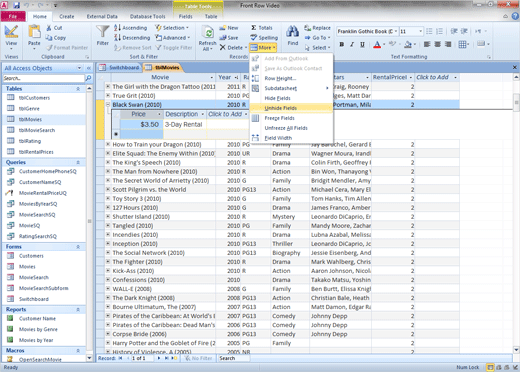Screen dimensions: 520x372
Task: Open Movies by Genre report
Action: point(38,329)
